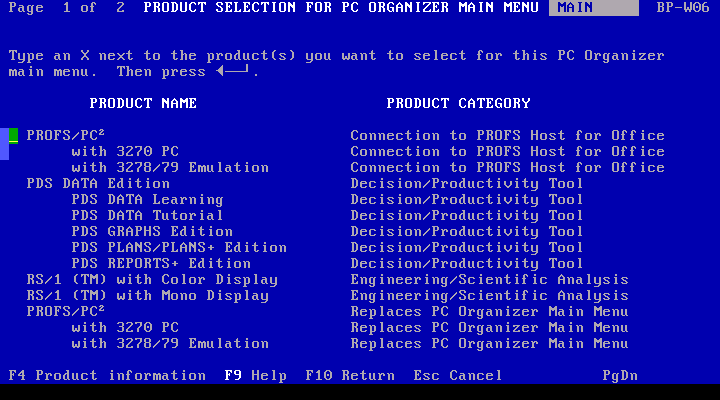Click 'Decision/Productivity Tool' beside PDS GRAPHS Edition
The width and height of the screenshot is (720, 400).
pyautogui.click(x=467, y=231)
